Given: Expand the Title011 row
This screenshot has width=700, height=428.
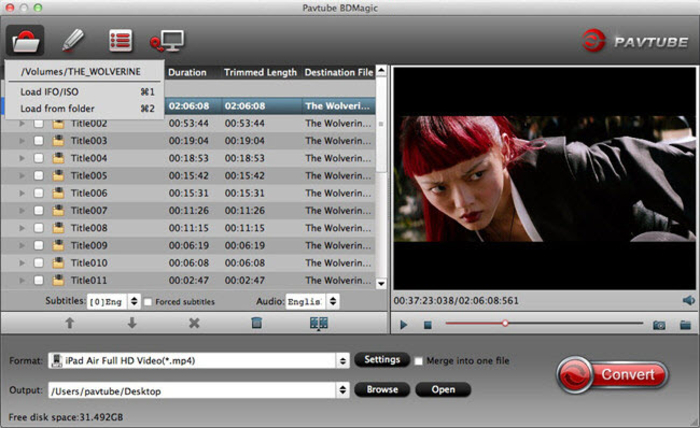Looking at the screenshot, I should [x=22, y=280].
